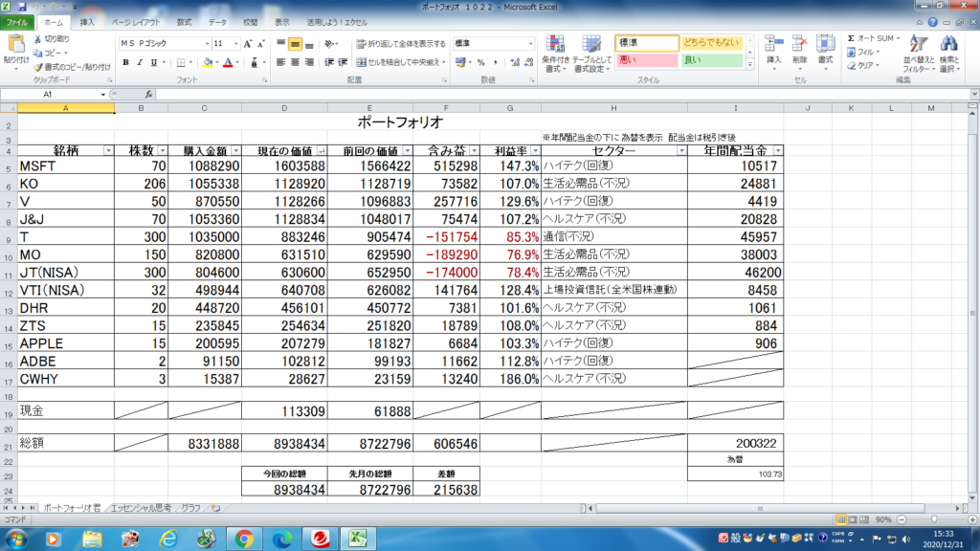The width and height of the screenshot is (980, 551).
Task: Click the Insert cells (挿入) icon
Action: click(x=773, y=44)
